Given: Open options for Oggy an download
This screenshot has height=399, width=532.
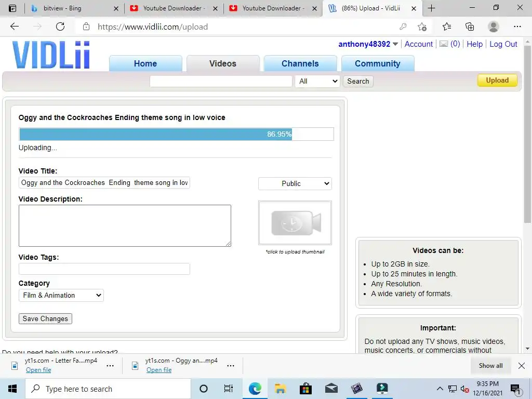Looking at the screenshot, I should [230, 366].
